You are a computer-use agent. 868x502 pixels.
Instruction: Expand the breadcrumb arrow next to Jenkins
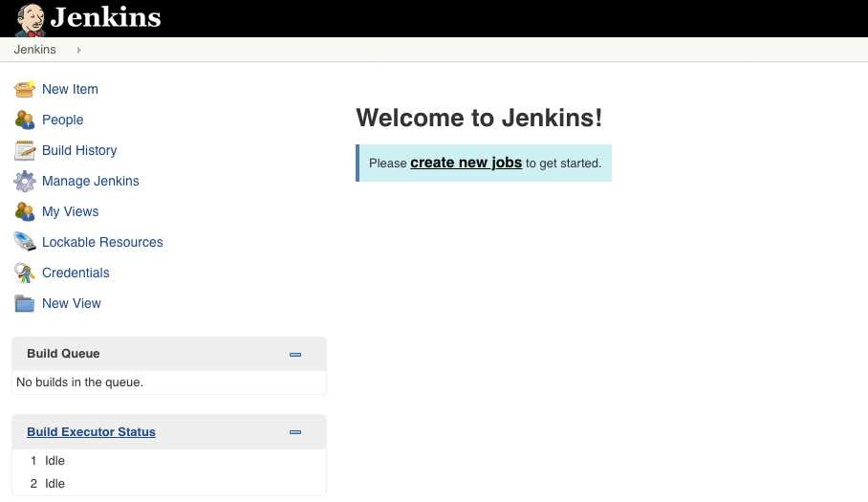pyautogui.click(x=78, y=50)
